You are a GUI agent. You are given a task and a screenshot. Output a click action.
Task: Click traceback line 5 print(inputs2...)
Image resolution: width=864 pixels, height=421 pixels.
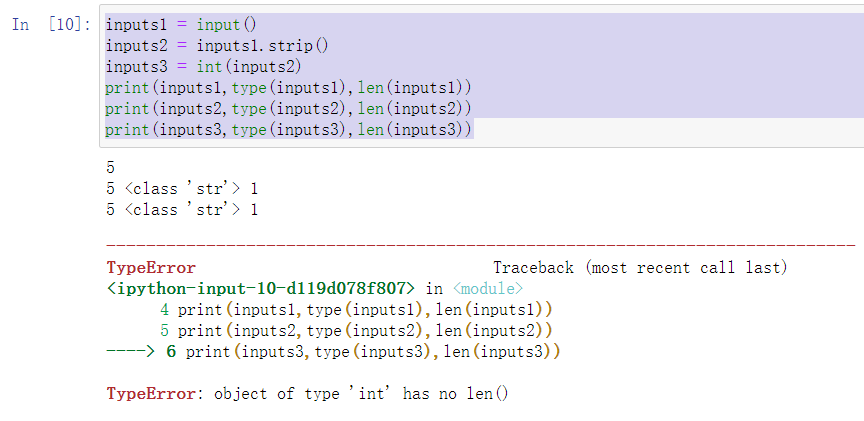pos(356,331)
